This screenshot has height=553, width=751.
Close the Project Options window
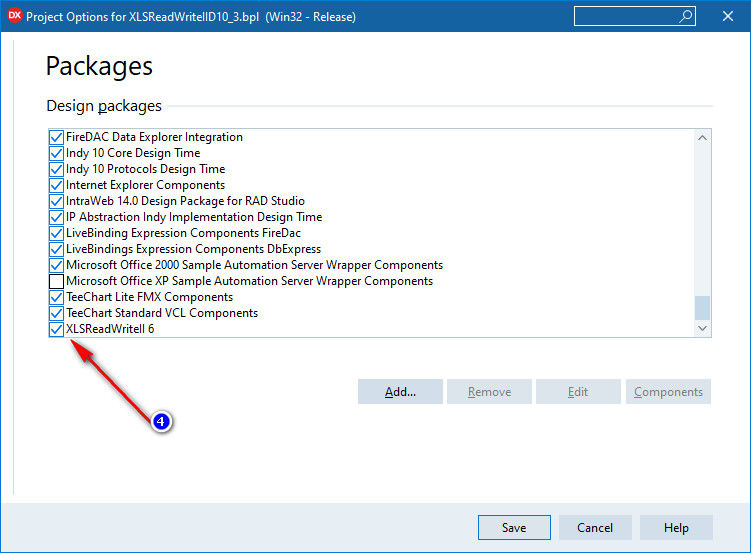pos(728,16)
